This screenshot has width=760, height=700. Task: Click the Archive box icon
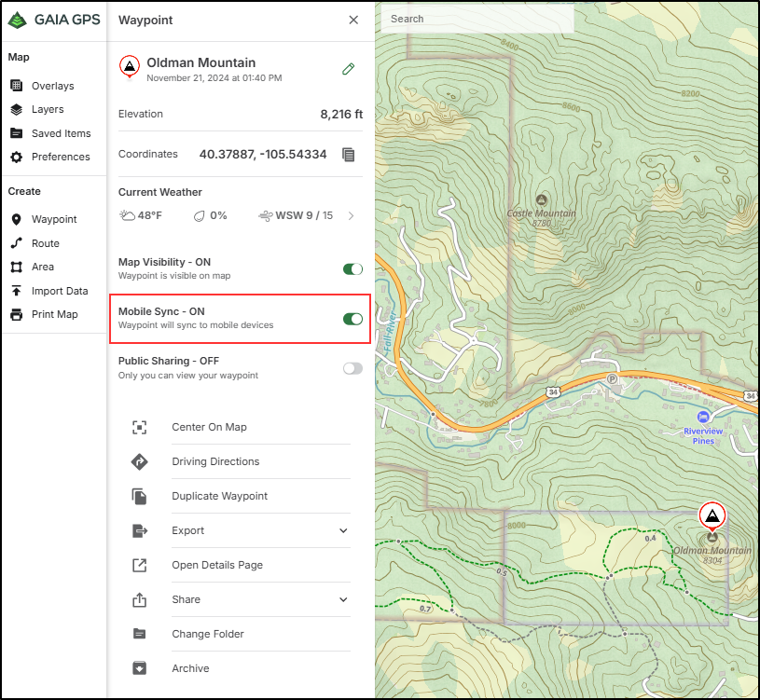[139, 668]
